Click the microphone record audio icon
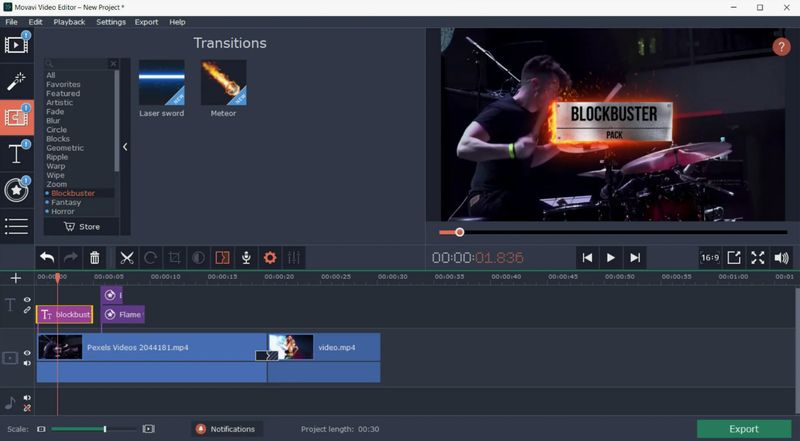The height and width of the screenshot is (441, 800). (x=246, y=258)
